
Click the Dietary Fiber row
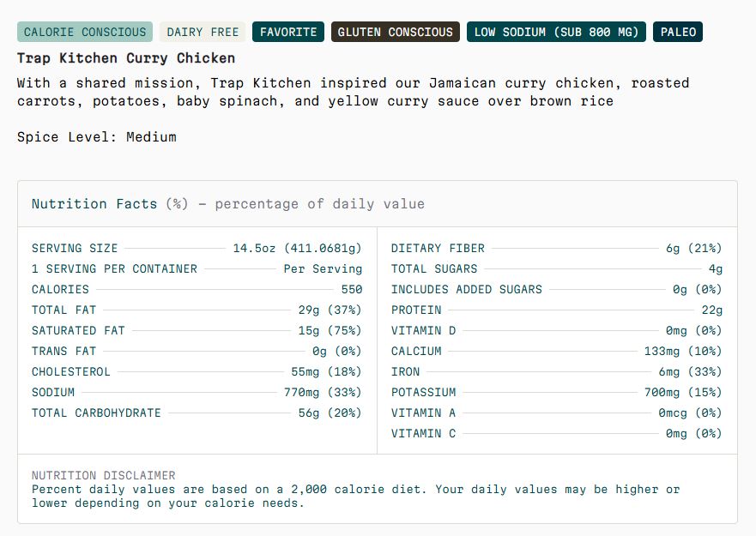(557, 248)
